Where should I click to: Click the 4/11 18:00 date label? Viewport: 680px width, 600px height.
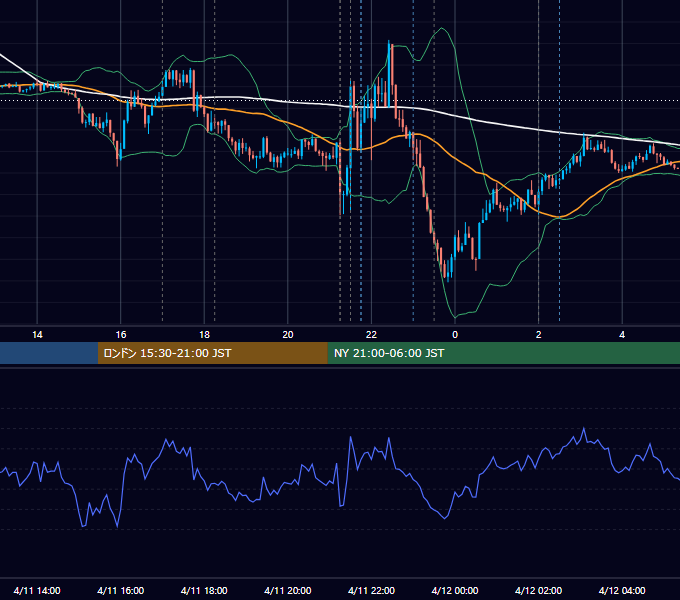tap(204, 590)
